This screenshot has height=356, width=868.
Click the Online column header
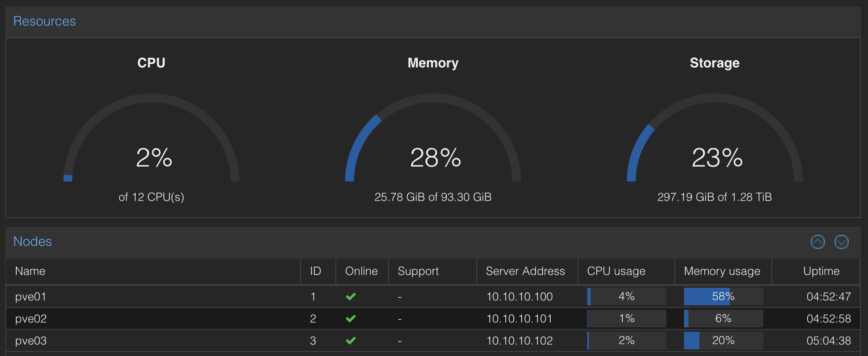tap(361, 271)
